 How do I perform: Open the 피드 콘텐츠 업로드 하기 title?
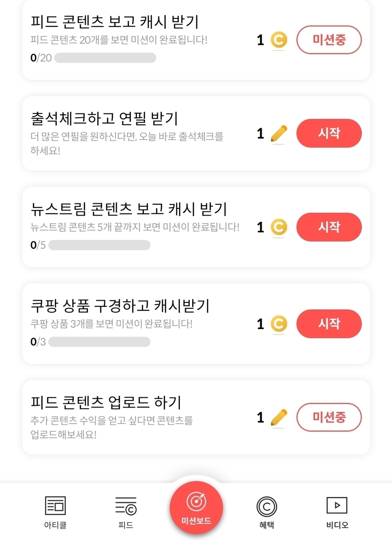pos(106,403)
